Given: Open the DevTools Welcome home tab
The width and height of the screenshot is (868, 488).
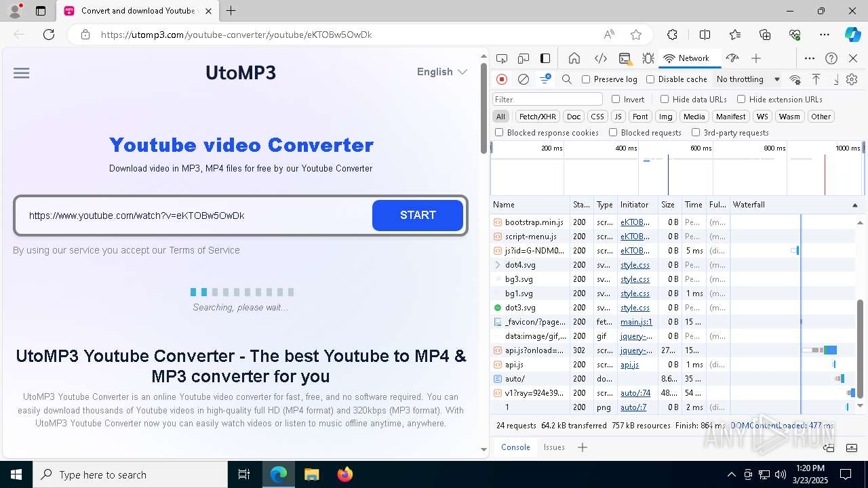Looking at the screenshot, I should click(574, 58).
